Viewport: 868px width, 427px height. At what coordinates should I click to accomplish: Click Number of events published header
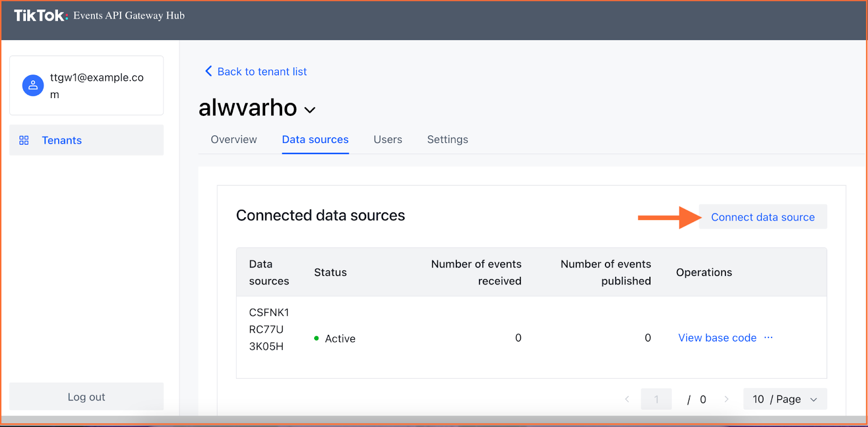pos(606,273)
